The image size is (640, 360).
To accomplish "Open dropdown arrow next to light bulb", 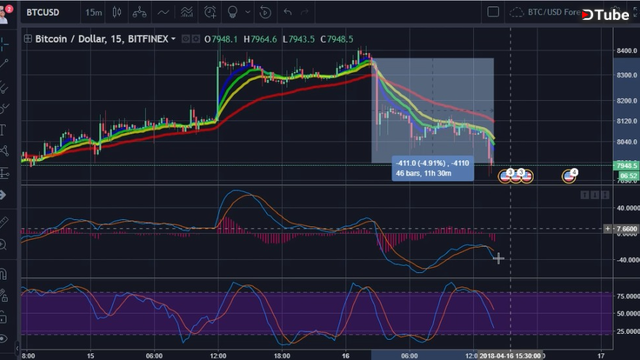I will tap(247, 12).
